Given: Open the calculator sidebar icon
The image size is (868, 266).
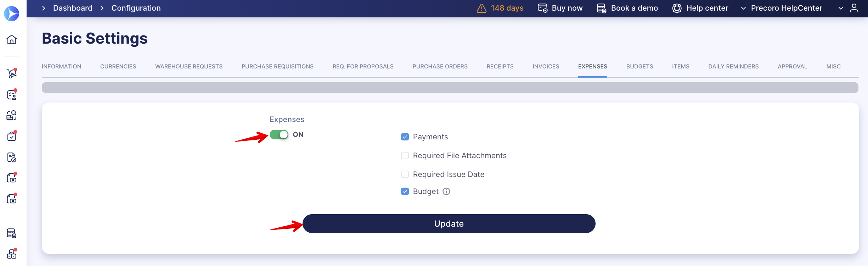Looking at the screenshot, I should click(12, 233).
